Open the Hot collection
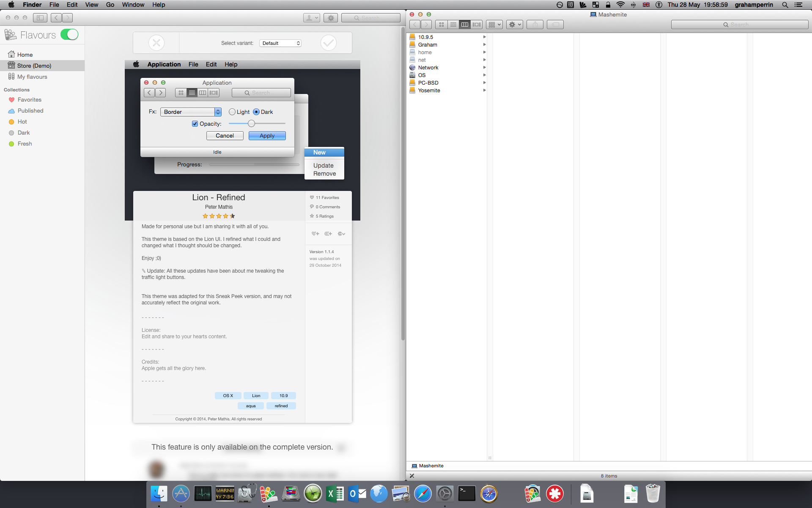The image size is (812, 508). (18, 121)
